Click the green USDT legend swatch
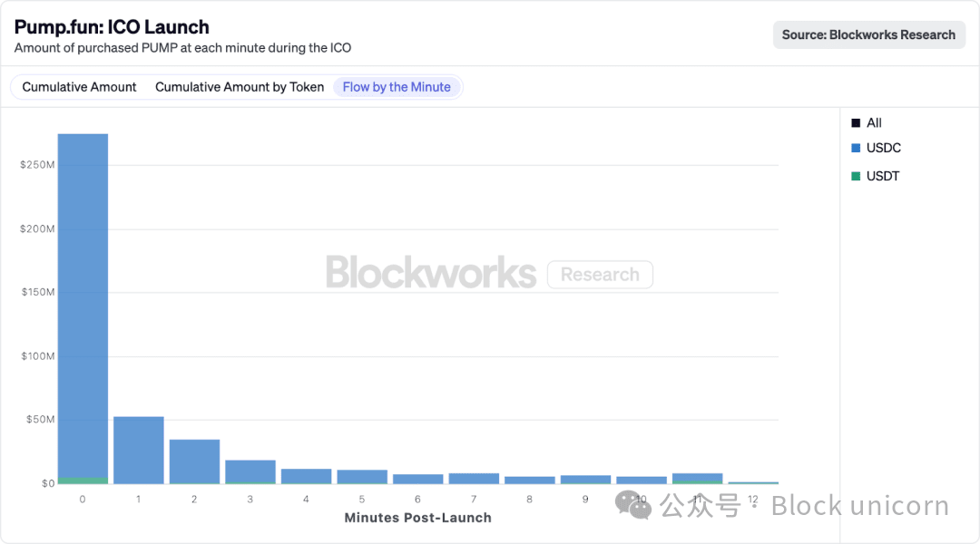This screenshot has height=544, width=980. coord(856,176)
